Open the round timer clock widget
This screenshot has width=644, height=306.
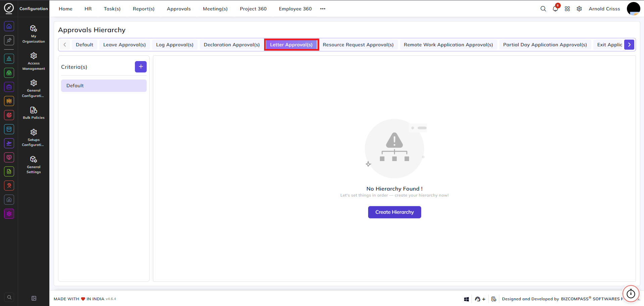[x=631, y=294]
